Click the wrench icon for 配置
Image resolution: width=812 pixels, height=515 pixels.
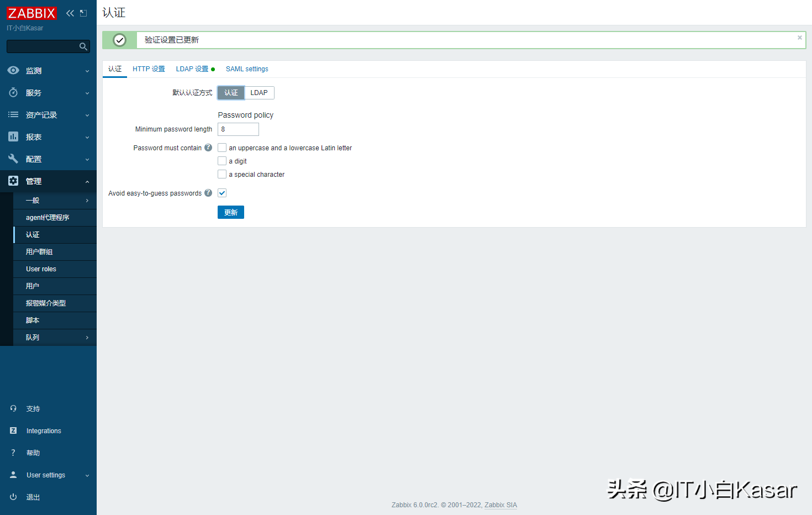coord(13,159)
